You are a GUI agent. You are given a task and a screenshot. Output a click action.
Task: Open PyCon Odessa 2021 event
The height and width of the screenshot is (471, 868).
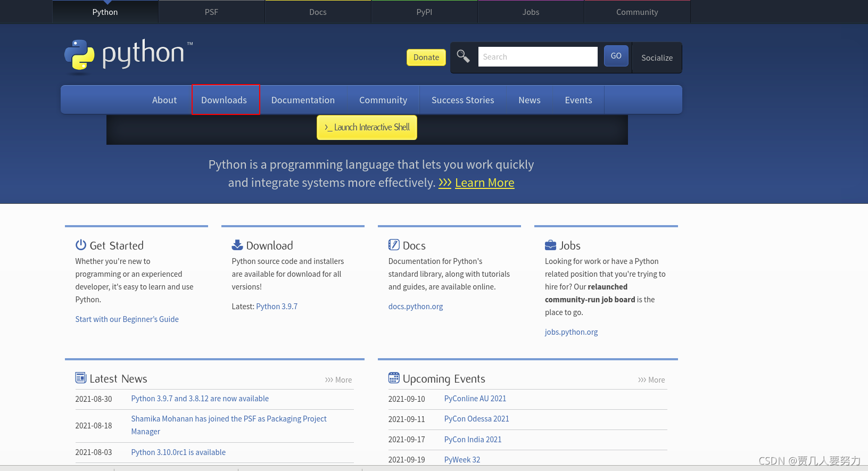click(x=477, y=419)
